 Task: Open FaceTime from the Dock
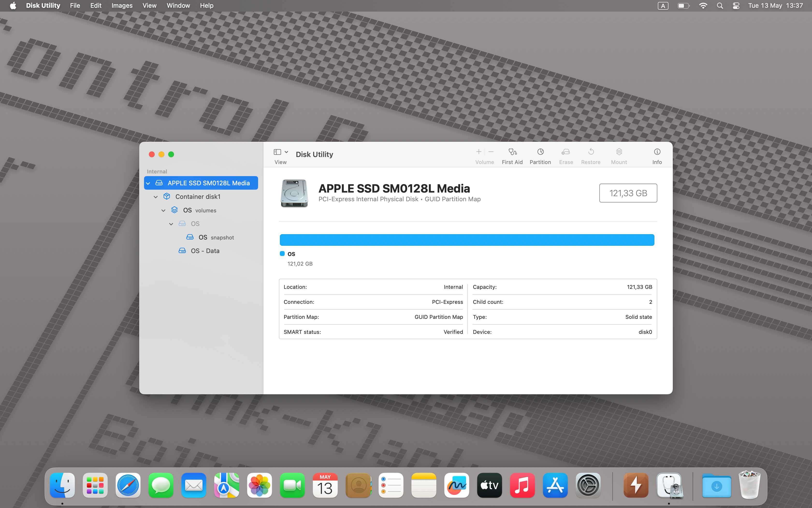(293, 485)
